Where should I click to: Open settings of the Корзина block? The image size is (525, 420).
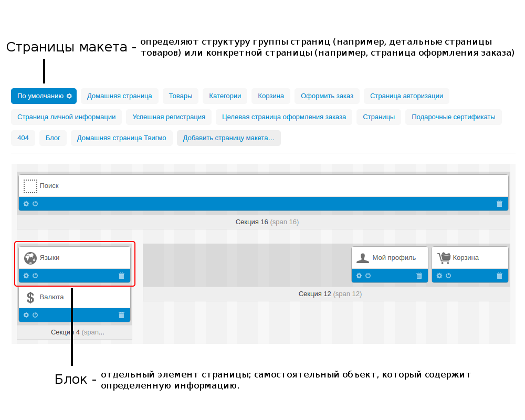pos(439,275)
